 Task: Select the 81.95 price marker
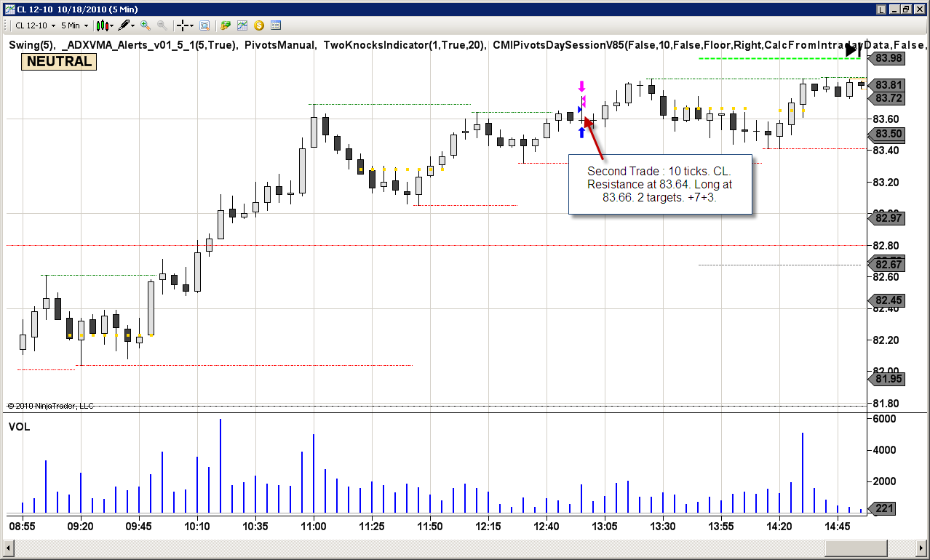(889, 379)
